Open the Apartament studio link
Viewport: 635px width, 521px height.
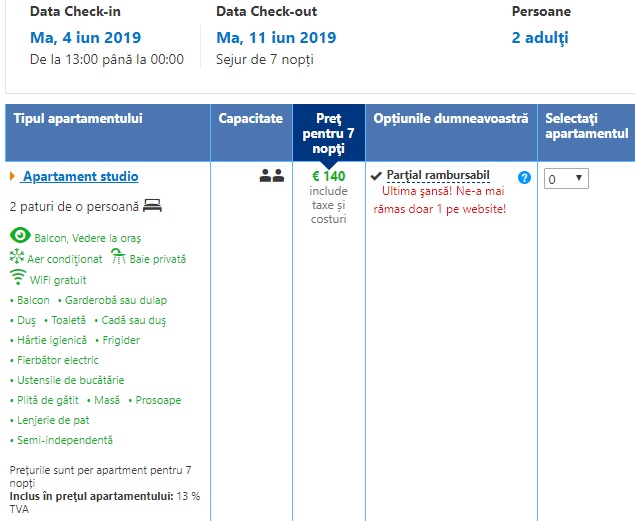pyautogui.click(x=80, y=177)
